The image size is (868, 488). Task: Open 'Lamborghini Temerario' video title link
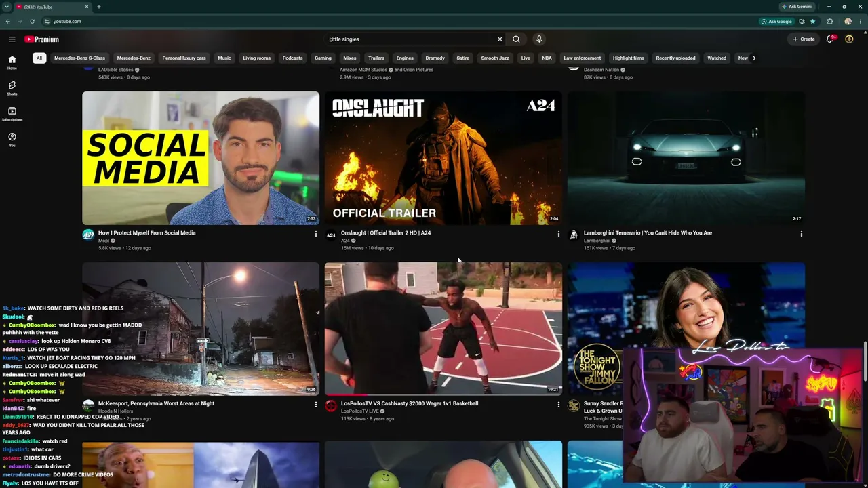648,233
